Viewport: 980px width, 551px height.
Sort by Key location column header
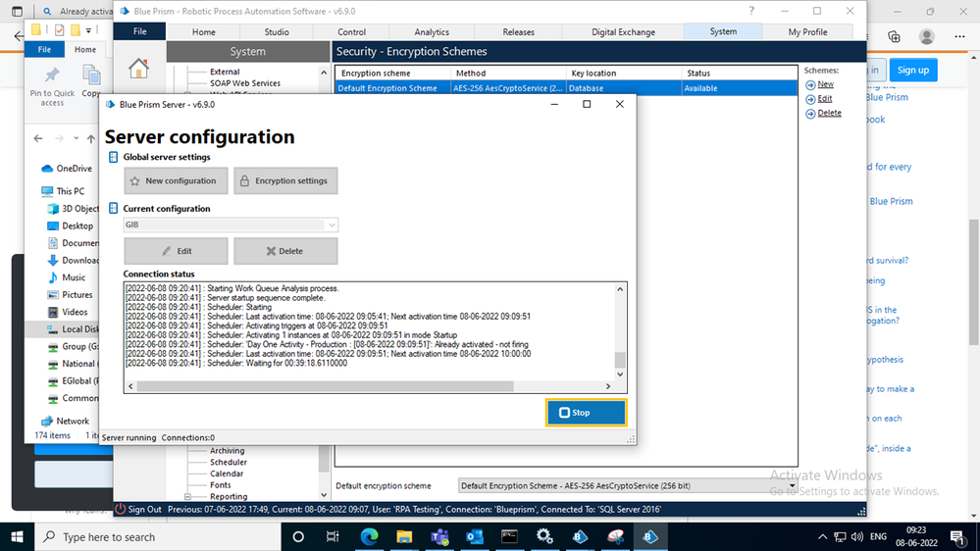point(623,74)
